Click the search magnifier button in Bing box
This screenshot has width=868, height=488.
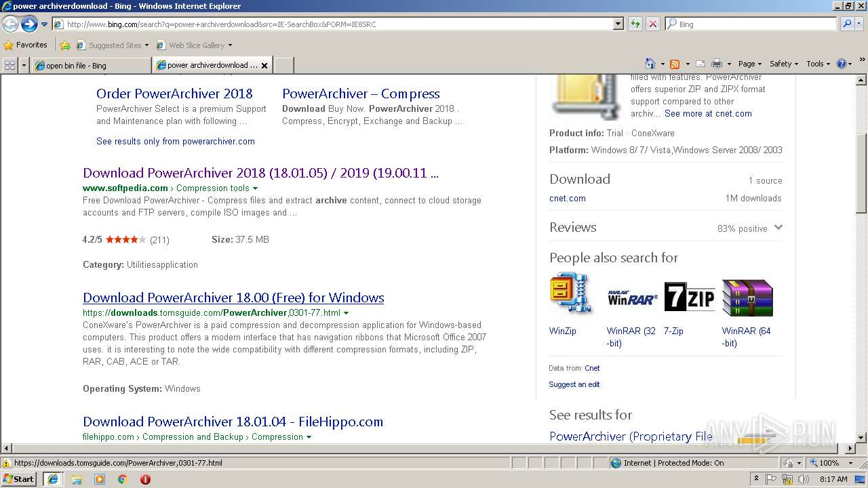pos(846,24)
